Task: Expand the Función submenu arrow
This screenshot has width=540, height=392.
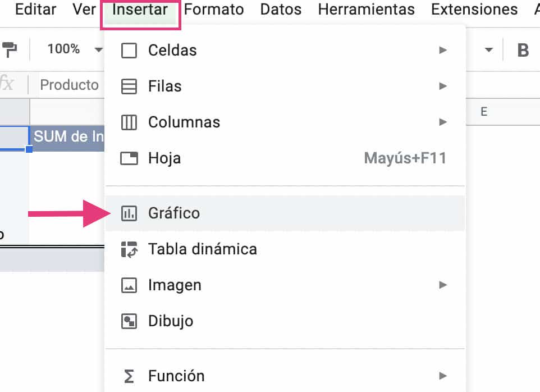Action: click(443, 376)
